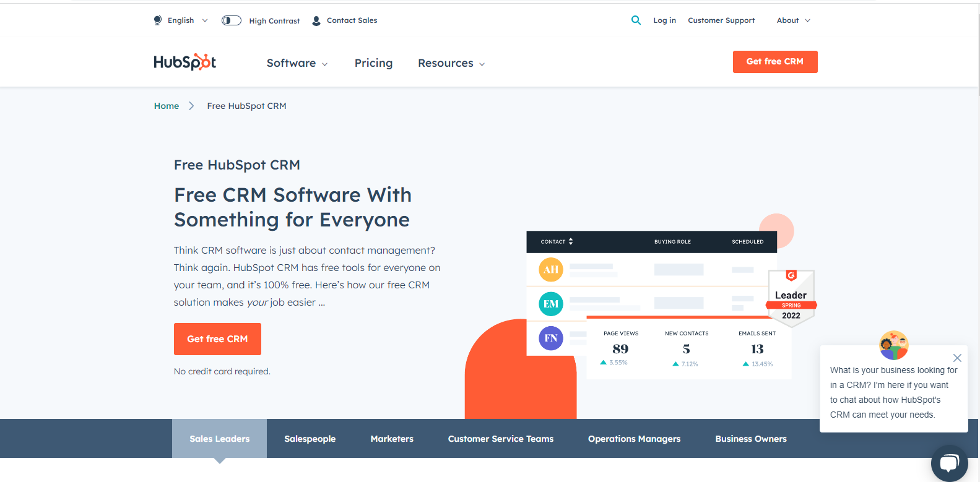Viewport: 980px width, 482px height.
Task: Click the Page Views 89 stat
Action: 621,348
